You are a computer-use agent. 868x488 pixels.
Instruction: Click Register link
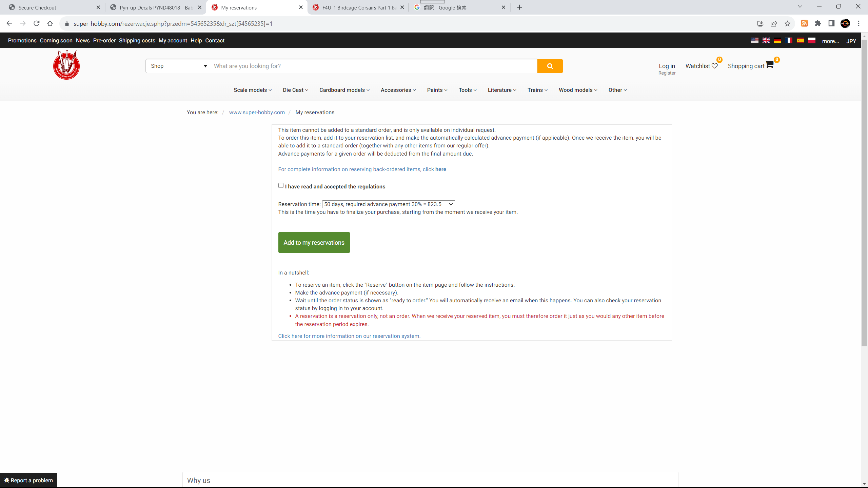[667, 73]
